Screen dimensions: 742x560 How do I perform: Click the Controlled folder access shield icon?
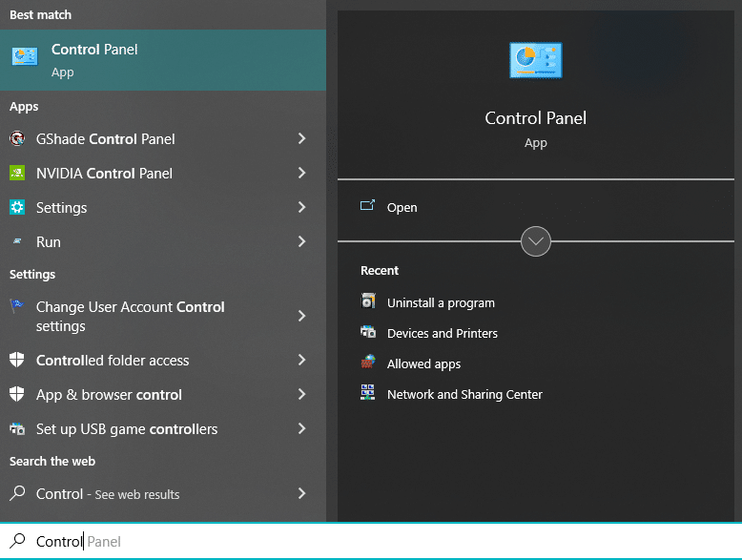click(x=17, y=360)
